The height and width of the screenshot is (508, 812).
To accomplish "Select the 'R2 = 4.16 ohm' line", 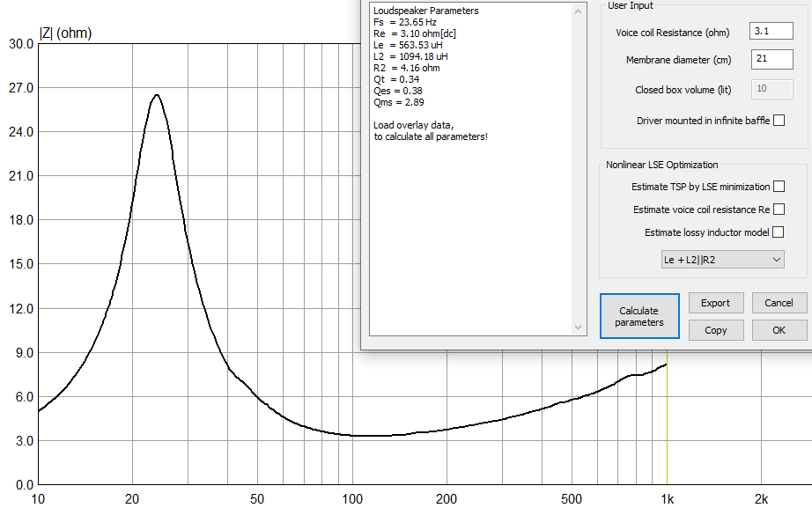I will tap(407, 68).
